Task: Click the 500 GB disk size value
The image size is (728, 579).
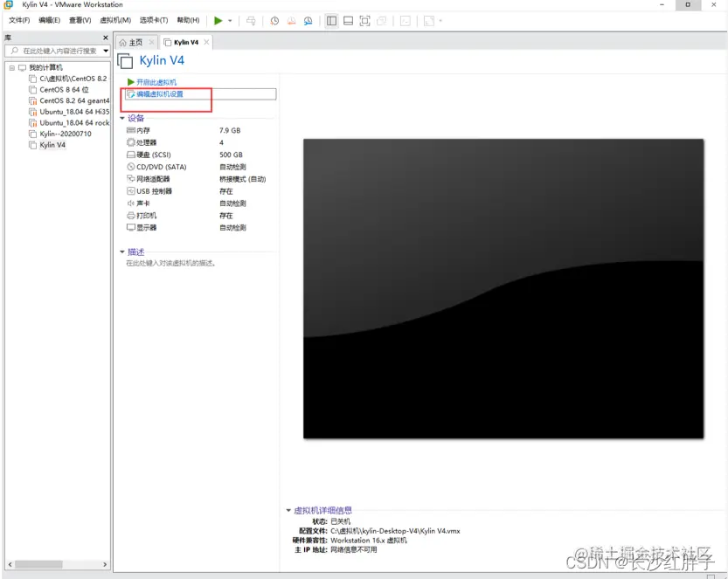Action: pos(231,155)
